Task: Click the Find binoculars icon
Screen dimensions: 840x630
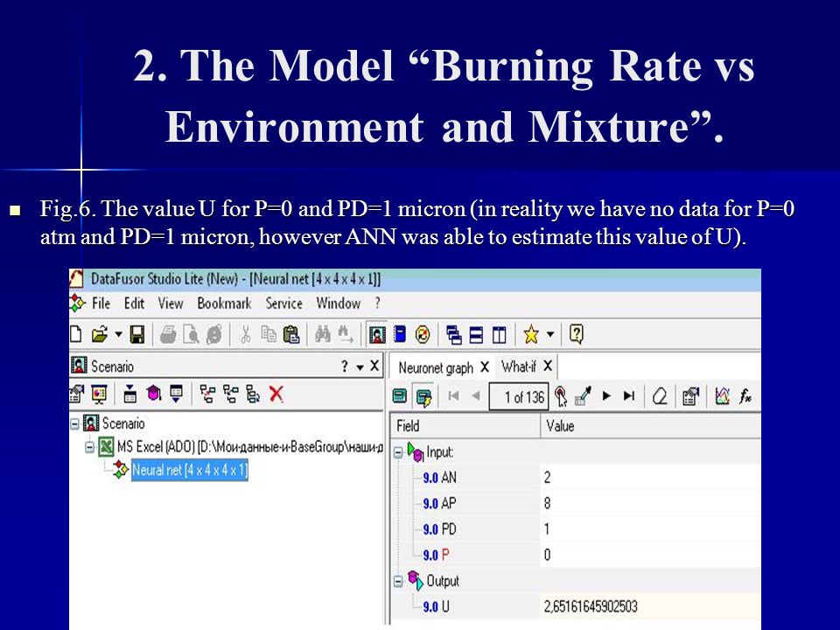Action: (323, 335)
